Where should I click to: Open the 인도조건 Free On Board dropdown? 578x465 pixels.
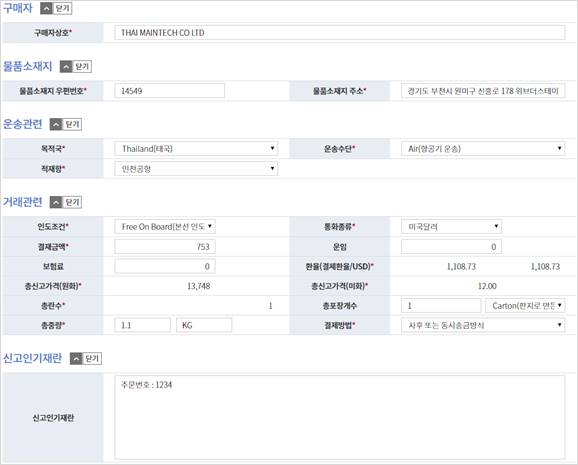point(165,226)
